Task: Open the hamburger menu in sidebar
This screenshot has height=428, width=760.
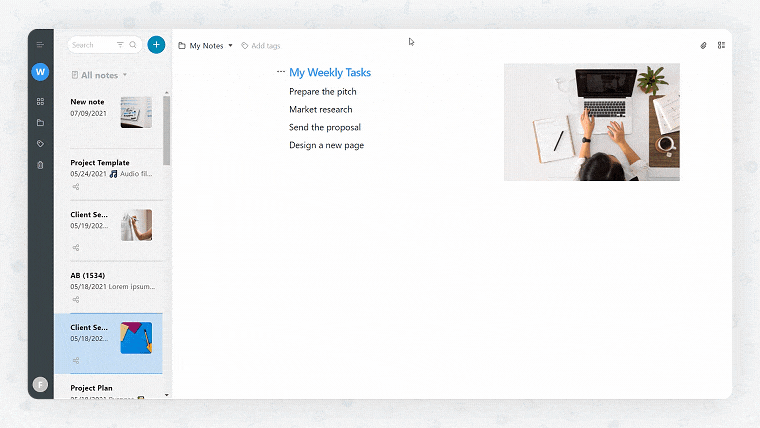Action: (40, 45)
